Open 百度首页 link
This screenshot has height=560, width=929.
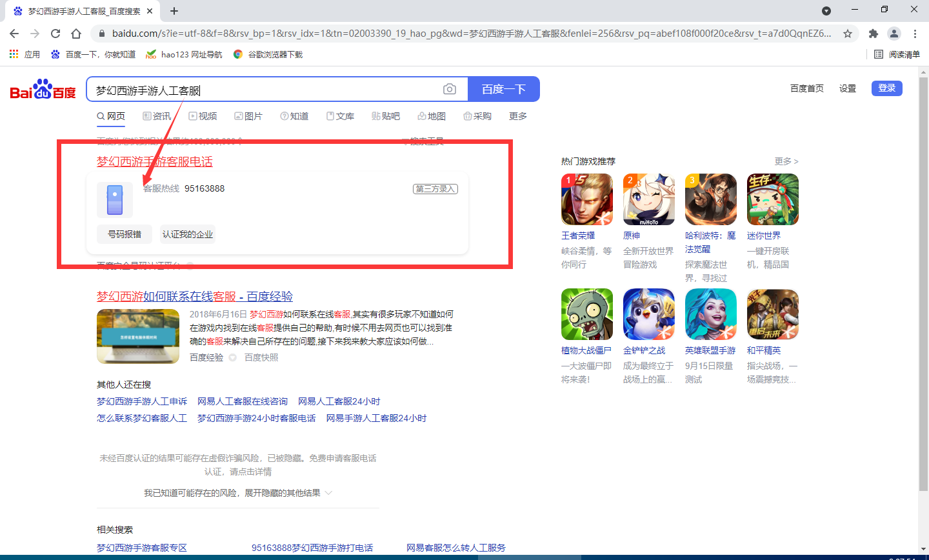pos(807,88)
